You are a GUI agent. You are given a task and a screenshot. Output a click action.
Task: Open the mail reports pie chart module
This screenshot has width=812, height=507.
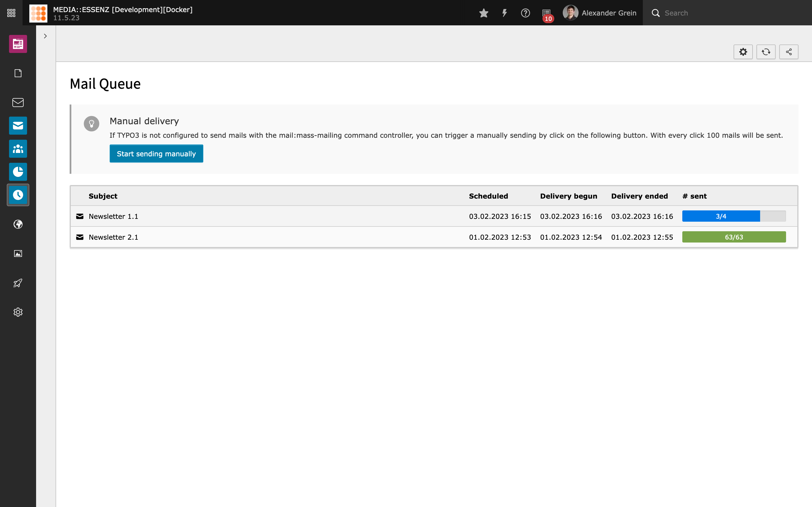click(18, 172)
